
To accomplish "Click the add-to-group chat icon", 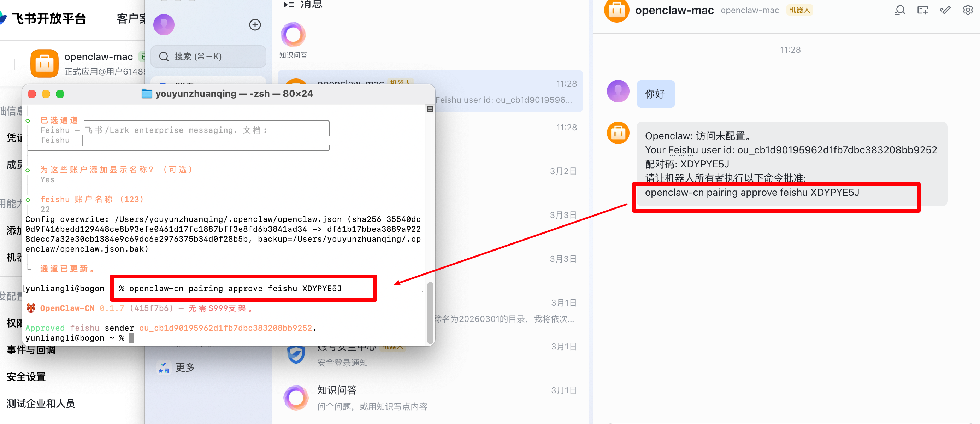I will (922, 10).
